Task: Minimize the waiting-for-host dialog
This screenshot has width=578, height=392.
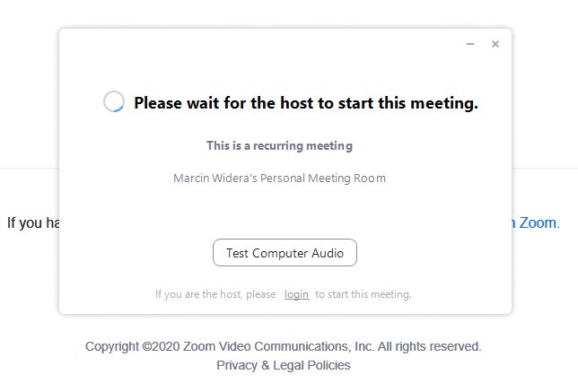Action: click(x=470, y=44)
